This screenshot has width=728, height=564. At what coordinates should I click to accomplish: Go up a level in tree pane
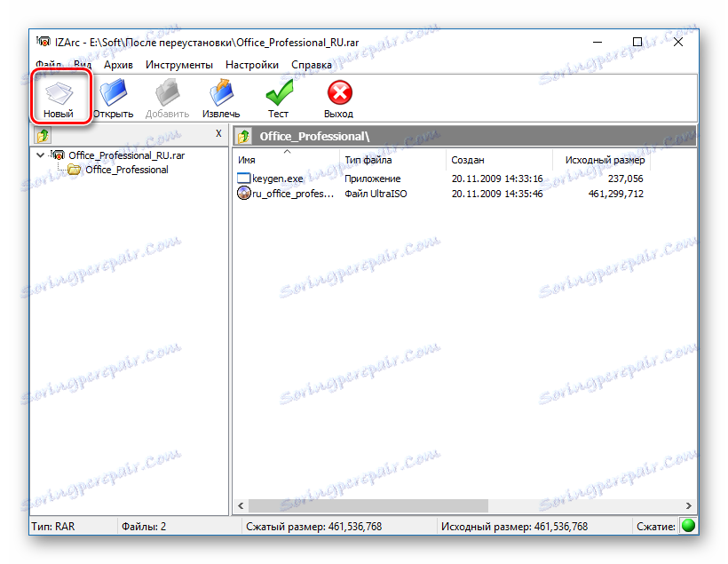coord(43,136)
